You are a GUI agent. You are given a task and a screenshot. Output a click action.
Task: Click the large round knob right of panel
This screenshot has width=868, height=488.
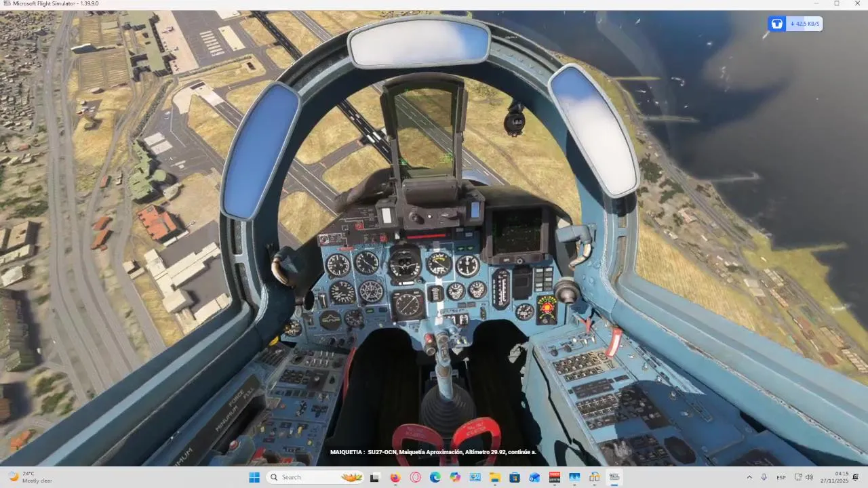pos(566,291)
